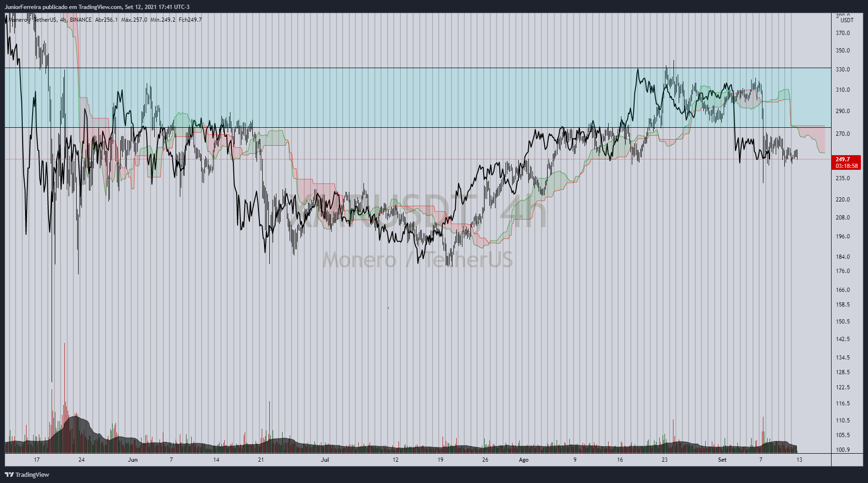Click the '24' date label on time axis

pos(81,460)
